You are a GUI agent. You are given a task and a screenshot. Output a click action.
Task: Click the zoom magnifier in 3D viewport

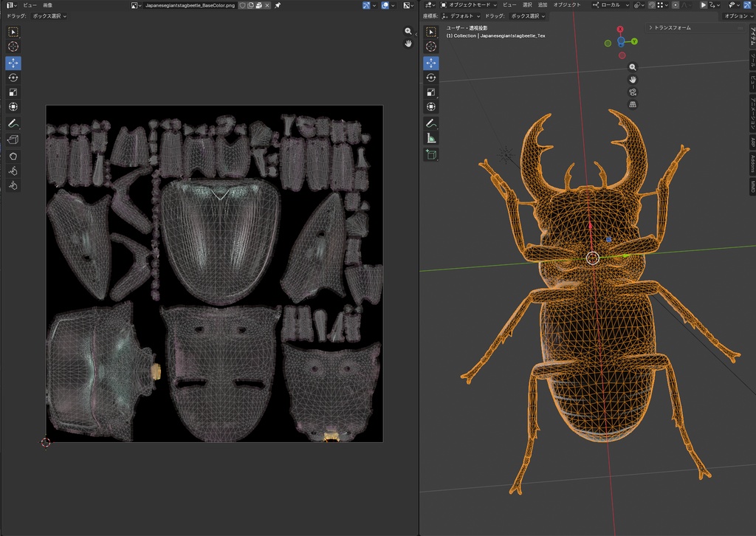633,67
